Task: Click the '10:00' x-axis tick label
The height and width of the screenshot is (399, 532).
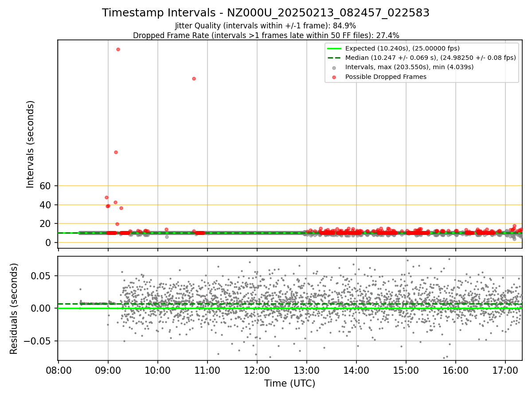Action: tap(158, 370)
